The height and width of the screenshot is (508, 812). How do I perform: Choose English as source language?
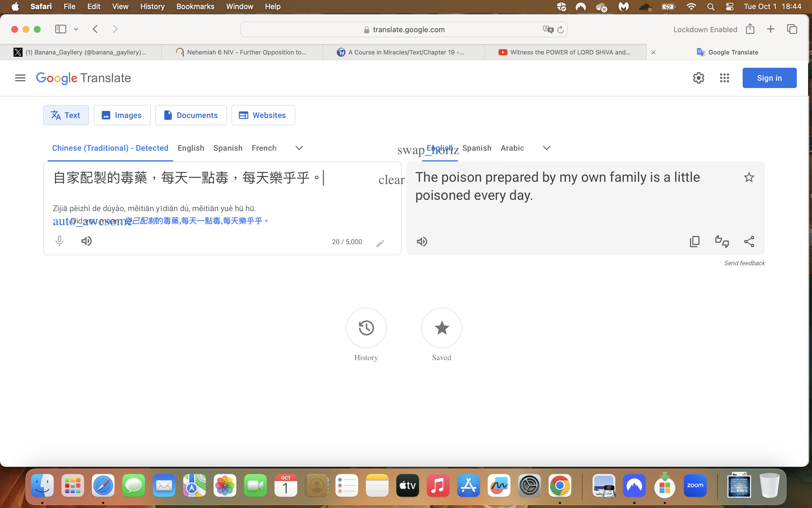pyautogui.click(x=191, y=148)
